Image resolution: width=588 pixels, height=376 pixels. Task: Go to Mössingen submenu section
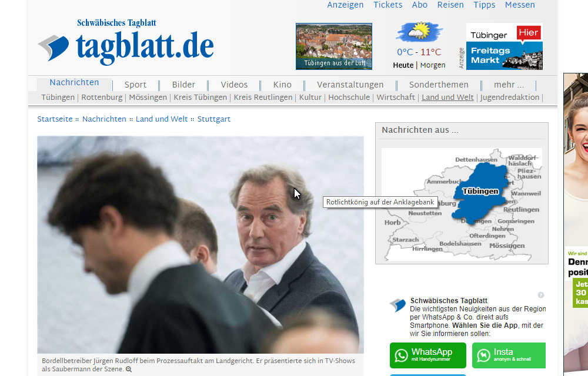pyautogui.click(x=148, y=98)
